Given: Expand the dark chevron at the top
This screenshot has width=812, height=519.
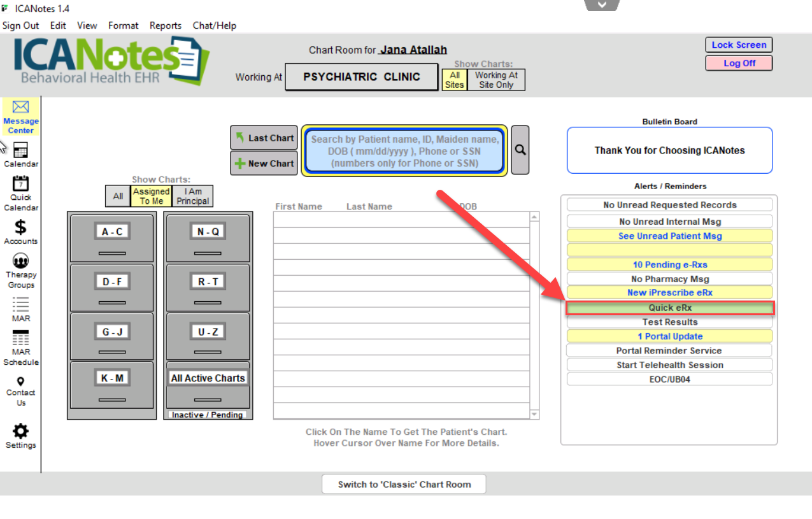Looking at the screenshot, I should (601, 4).
